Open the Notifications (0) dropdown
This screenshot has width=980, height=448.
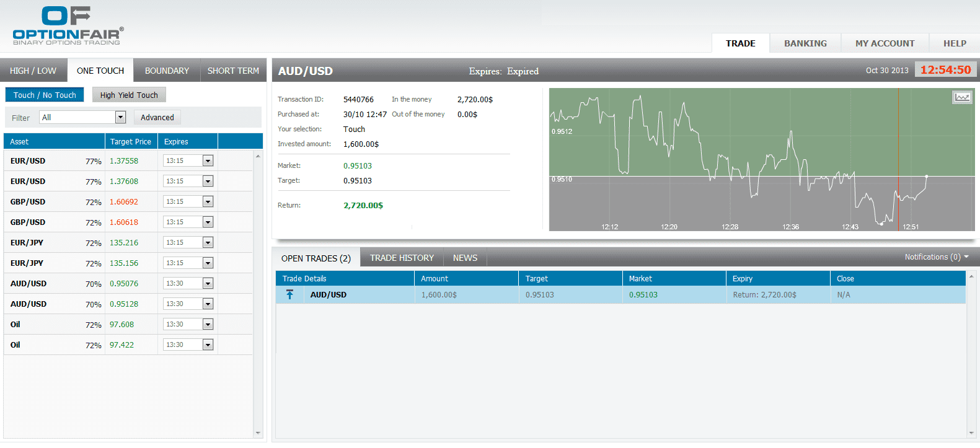point(936,257)
